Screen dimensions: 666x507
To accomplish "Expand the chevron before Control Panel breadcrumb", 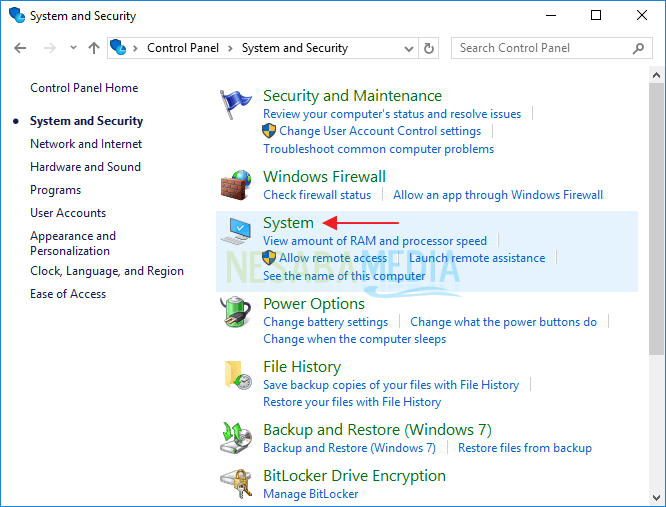I will coord(135,48).
